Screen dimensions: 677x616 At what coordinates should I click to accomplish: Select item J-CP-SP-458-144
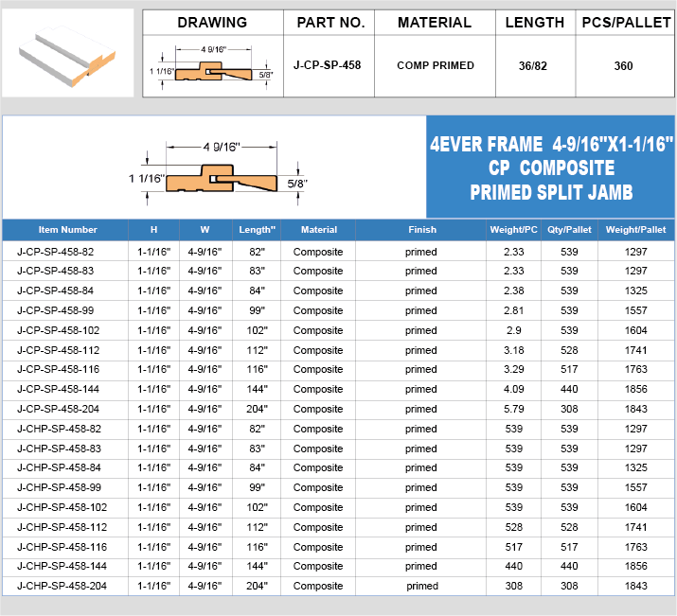click(59, 389)
